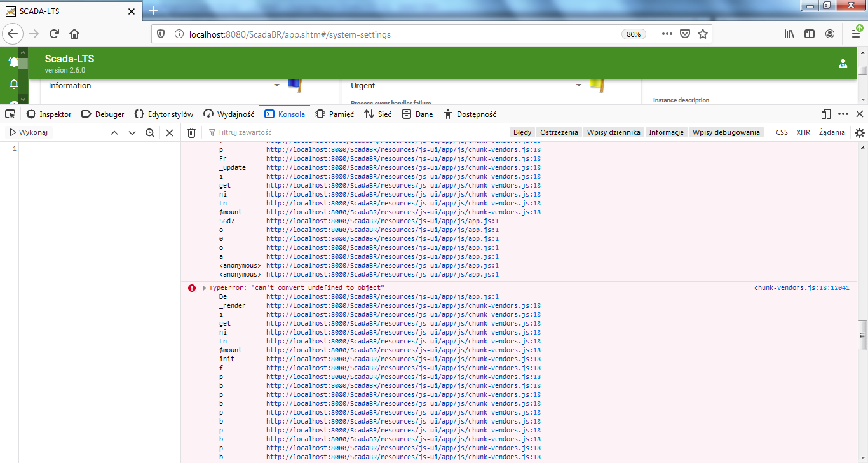868x463 pixels.
Task: Open DevTools settings with the gear icon
Action: pos(859,132)
